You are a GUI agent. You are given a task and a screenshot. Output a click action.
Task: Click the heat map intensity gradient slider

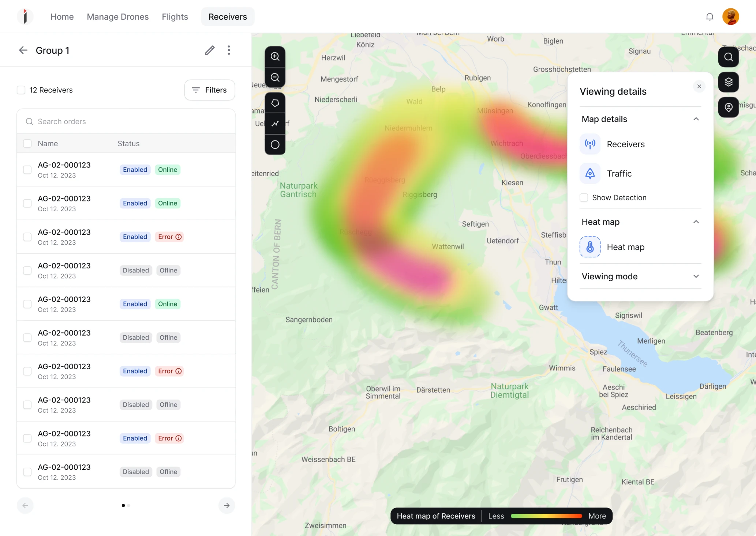tap(546, 516)
